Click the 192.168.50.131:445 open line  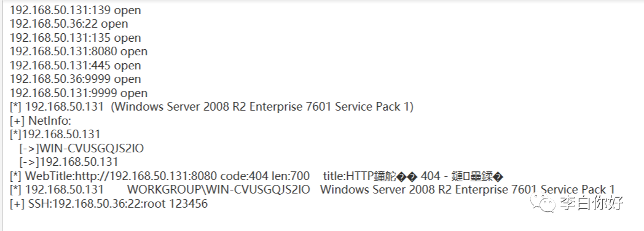tap(75, 65)
